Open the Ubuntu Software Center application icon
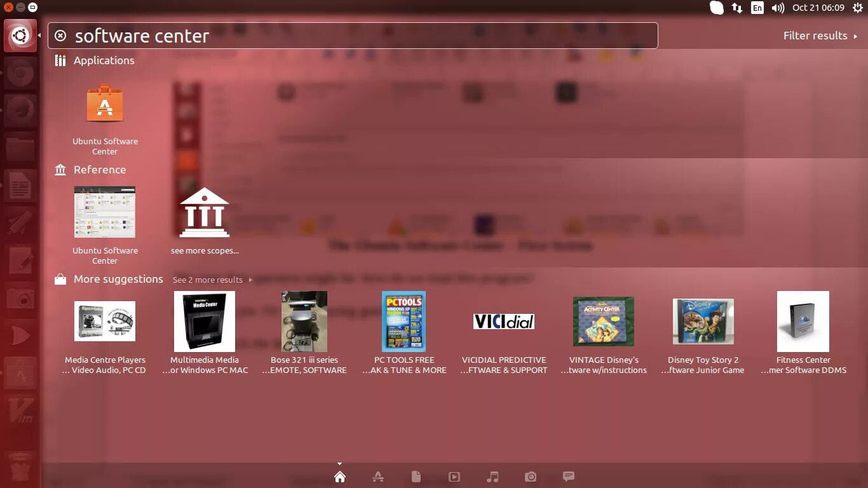The width and height of the screenshot is (868, 488). 105,104
